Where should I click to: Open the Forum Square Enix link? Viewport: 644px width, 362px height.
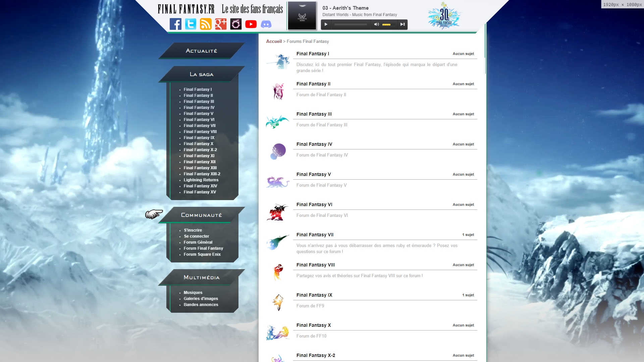202,254
